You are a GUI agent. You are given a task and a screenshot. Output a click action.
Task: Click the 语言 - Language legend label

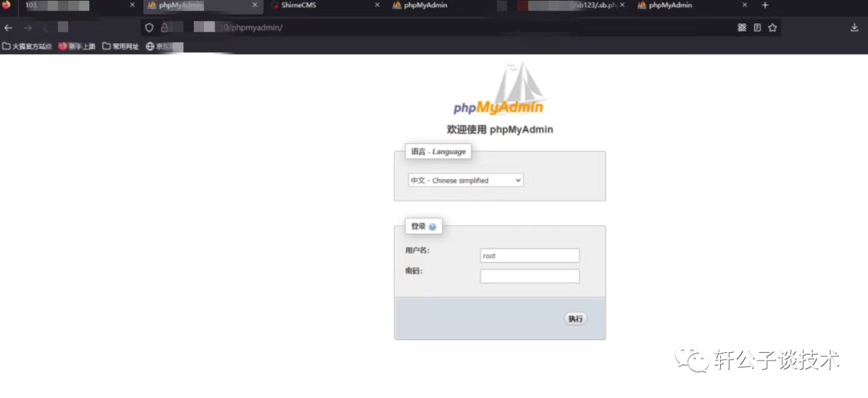[x=439, y=152]
